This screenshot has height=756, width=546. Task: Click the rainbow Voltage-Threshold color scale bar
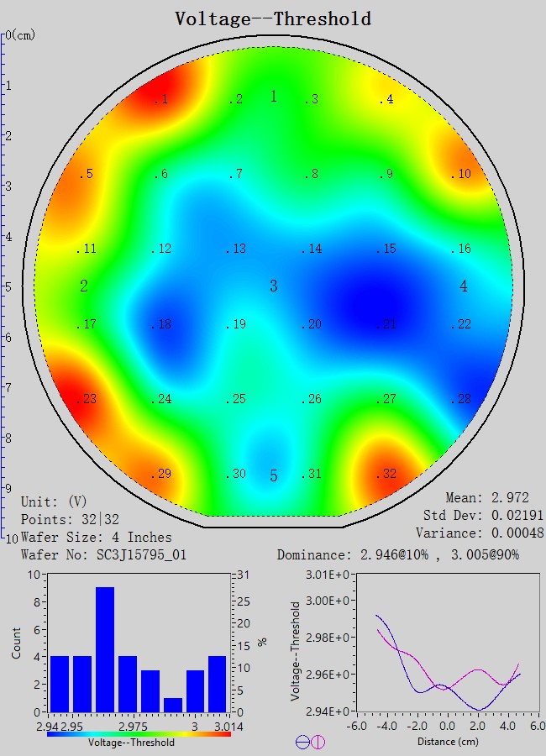coord(139,733)
